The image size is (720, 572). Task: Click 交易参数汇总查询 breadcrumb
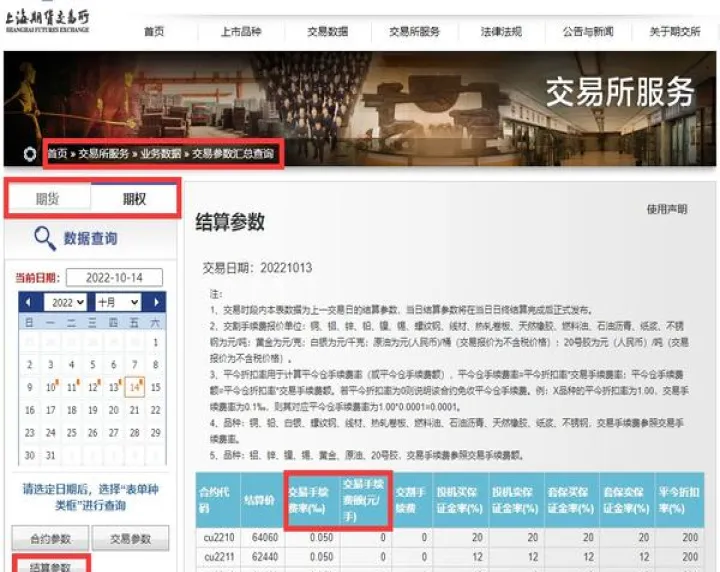pos(233,153)
